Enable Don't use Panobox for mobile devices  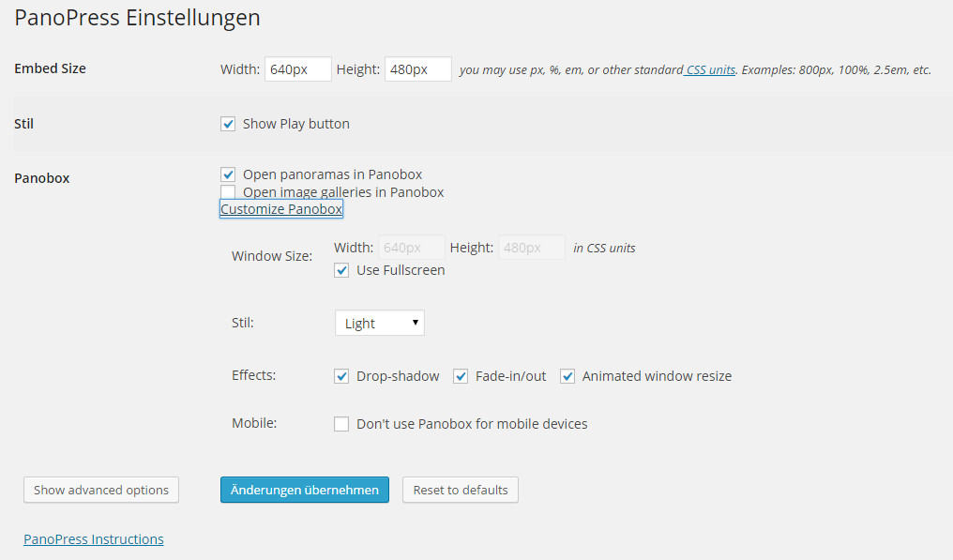point(341,424)
